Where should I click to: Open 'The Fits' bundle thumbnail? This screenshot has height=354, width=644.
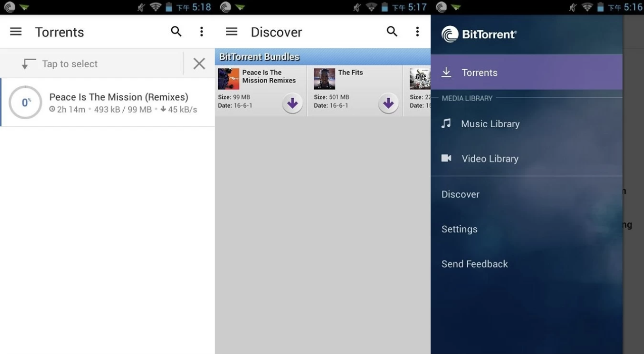(x=324, y=79)
